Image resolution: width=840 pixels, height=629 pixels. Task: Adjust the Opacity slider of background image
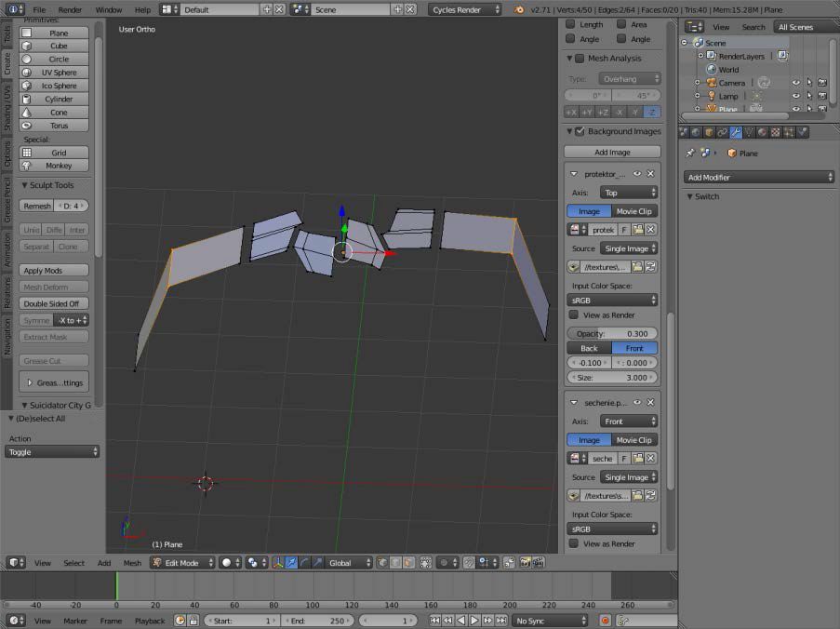pos(612,333)
